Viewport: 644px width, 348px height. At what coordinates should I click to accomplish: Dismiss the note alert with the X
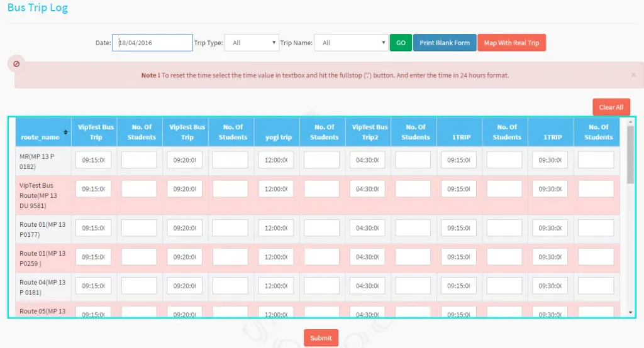click(633, 74)
